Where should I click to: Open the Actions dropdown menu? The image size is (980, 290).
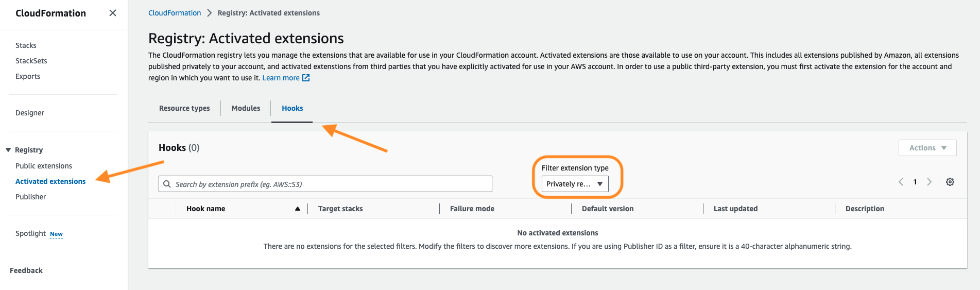pos(927,148)
